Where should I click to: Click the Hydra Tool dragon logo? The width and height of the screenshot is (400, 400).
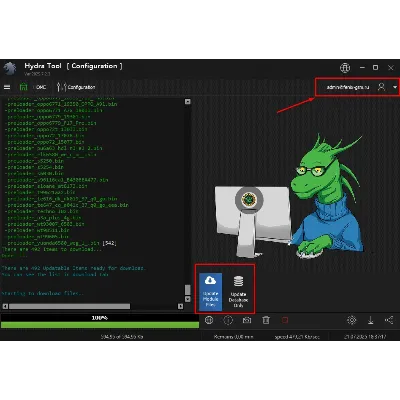pyautogui.click(x=10, y=69)
